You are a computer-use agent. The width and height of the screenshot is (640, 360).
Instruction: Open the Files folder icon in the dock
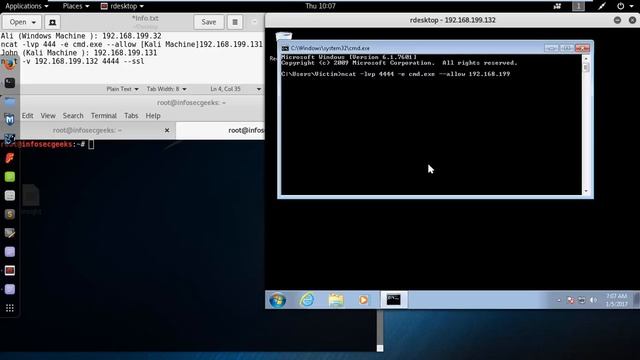[x=10, y=102]
